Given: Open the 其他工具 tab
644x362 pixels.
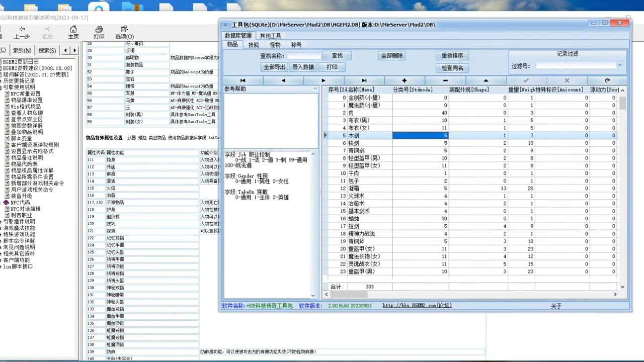Looking at the screenshot, I should coord(270,36).
